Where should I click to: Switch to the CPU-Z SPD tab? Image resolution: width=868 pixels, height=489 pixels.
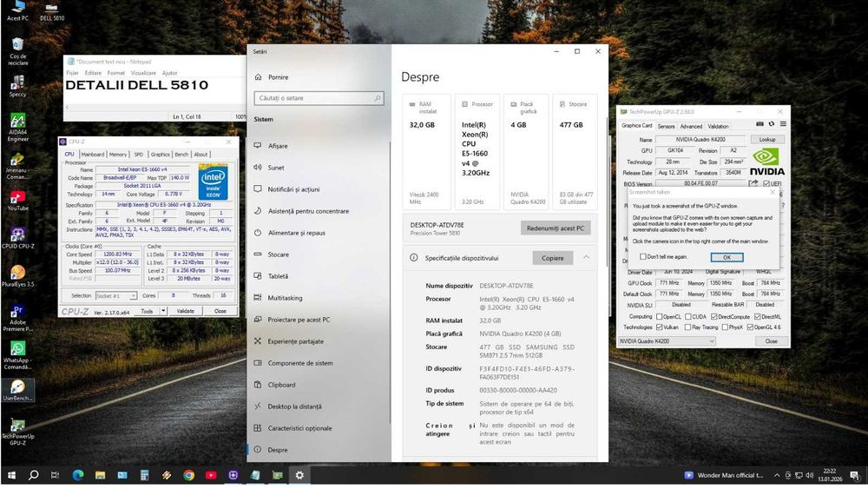[x=138, y=155]
